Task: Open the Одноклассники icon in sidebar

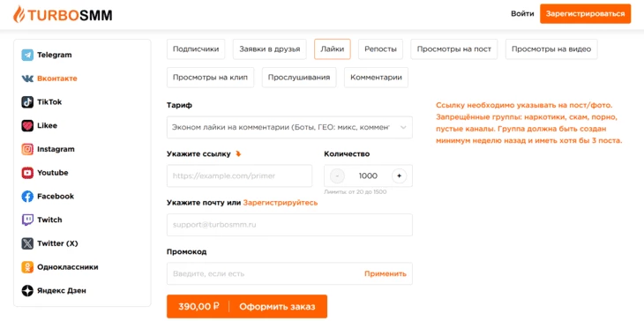Action: pos(27,267)
